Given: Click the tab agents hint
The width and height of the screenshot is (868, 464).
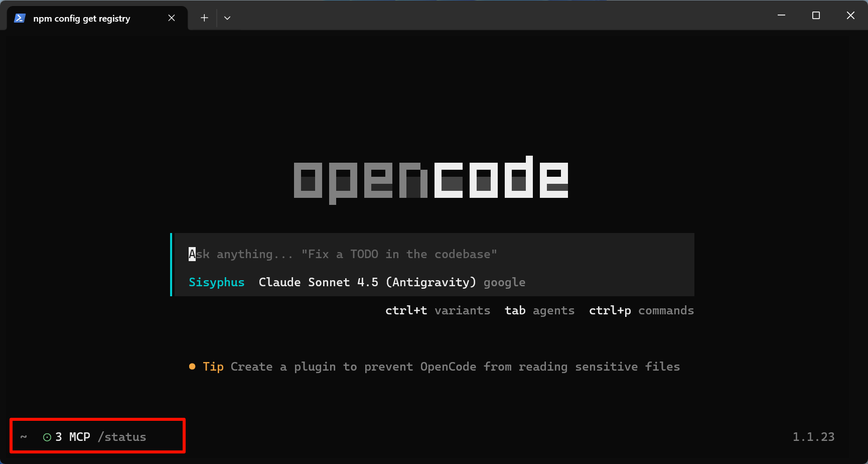Looking at the screenshot, I should pyautogui.click(x=539, y=311).
